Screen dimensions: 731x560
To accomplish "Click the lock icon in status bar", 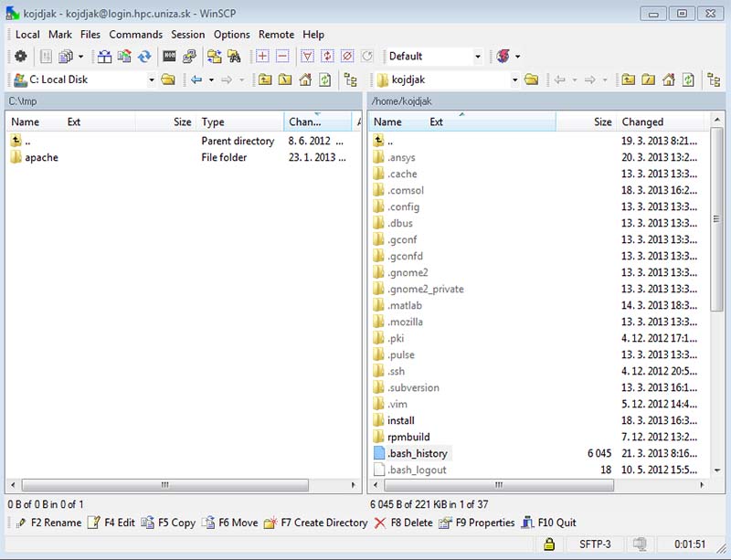I will (549, 544).
